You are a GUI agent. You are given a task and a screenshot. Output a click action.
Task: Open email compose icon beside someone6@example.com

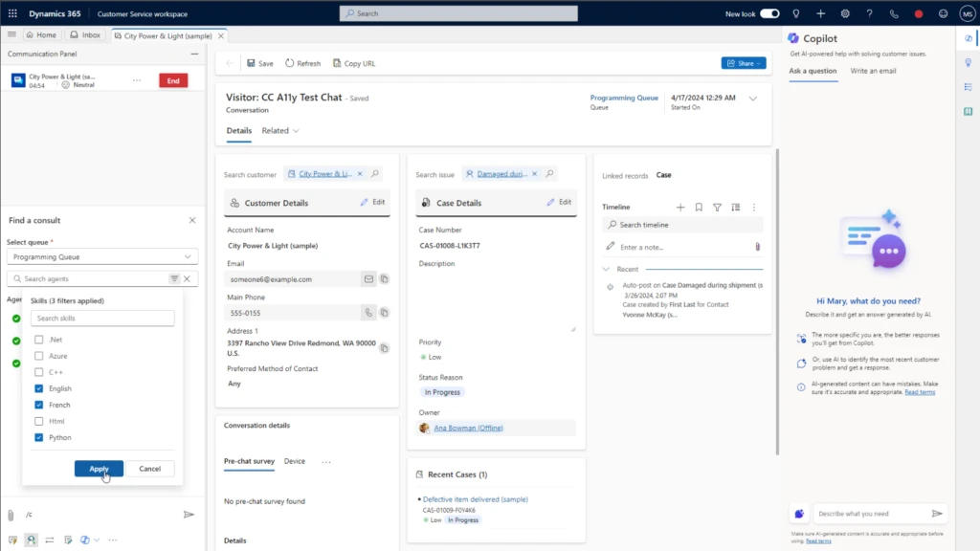coord(368,279)
